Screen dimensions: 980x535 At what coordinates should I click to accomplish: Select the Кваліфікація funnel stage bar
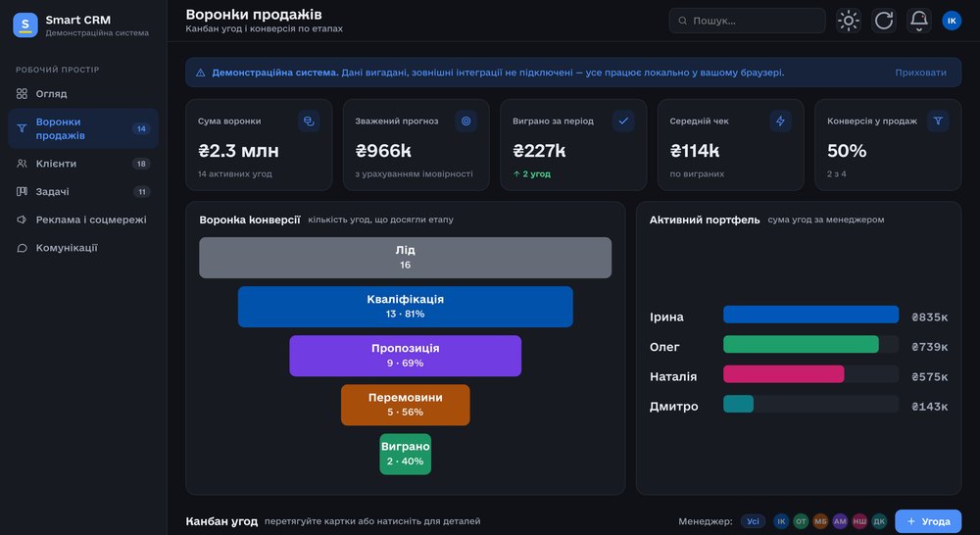tap(405, 307)
